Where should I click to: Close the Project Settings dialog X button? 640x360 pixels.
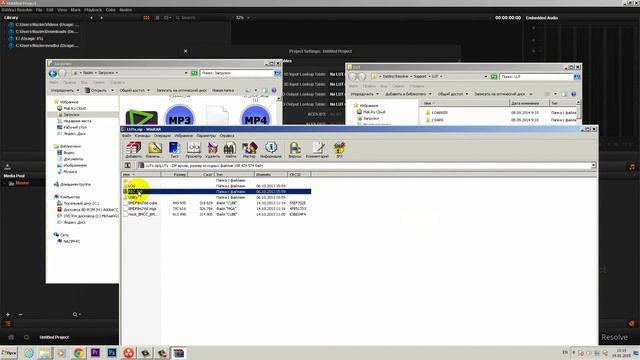point(185,51)
